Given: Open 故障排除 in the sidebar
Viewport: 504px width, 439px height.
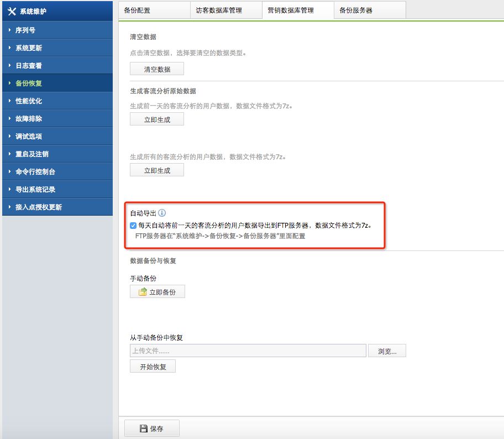Looking at the screenshot, I should click(29, 119).
